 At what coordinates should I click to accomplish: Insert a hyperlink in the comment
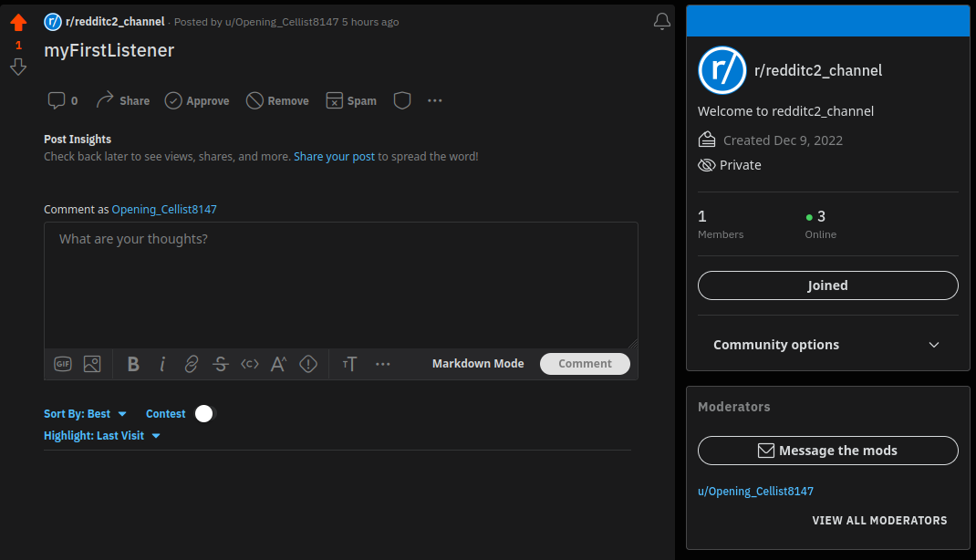pyautogui.click(x=192, y=364)
